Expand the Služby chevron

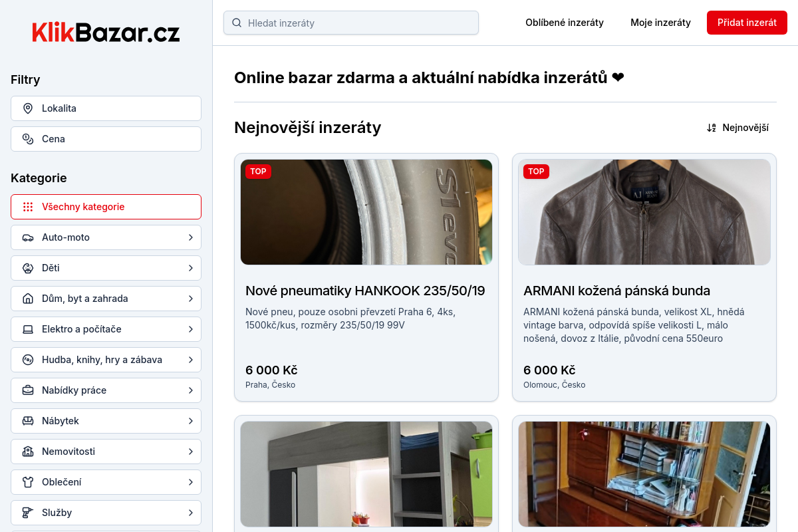190,513
